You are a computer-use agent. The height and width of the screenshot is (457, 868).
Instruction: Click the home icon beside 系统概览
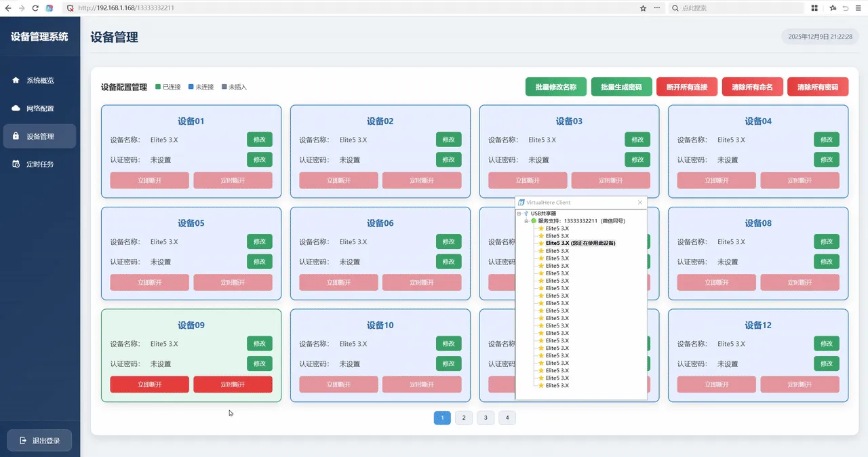point(16,80)
